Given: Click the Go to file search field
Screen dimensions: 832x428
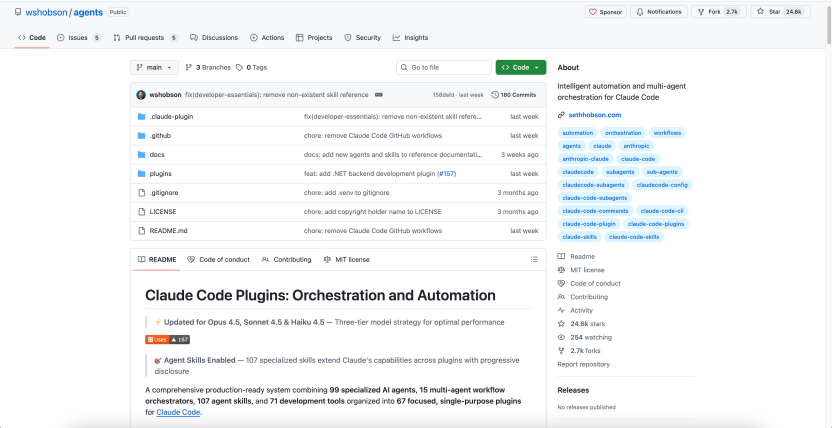Looking at the screenshot, I should click(x=442, y=67).
